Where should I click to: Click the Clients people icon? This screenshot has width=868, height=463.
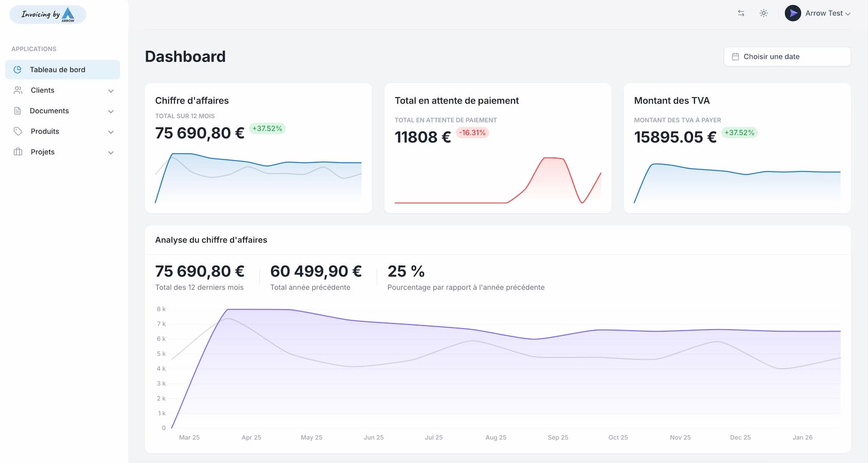point(17,90)
